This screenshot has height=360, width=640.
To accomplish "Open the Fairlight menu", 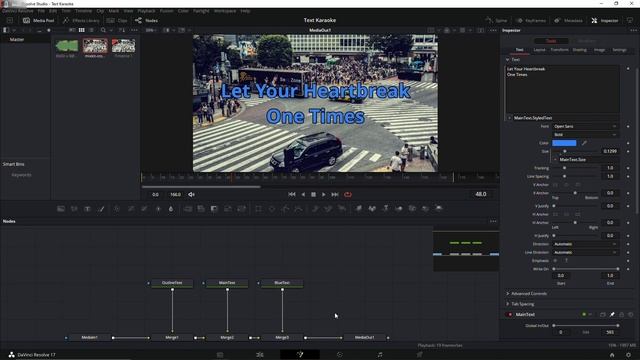I will (201, 11).
